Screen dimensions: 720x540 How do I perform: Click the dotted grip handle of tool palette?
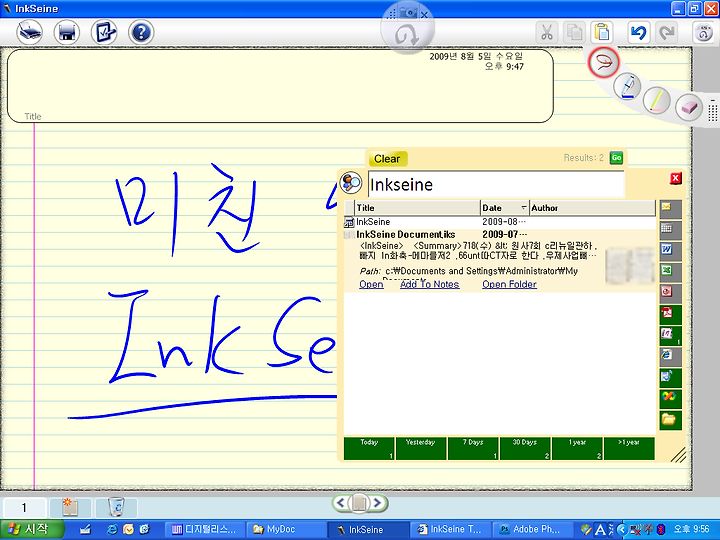click(713, 111)
